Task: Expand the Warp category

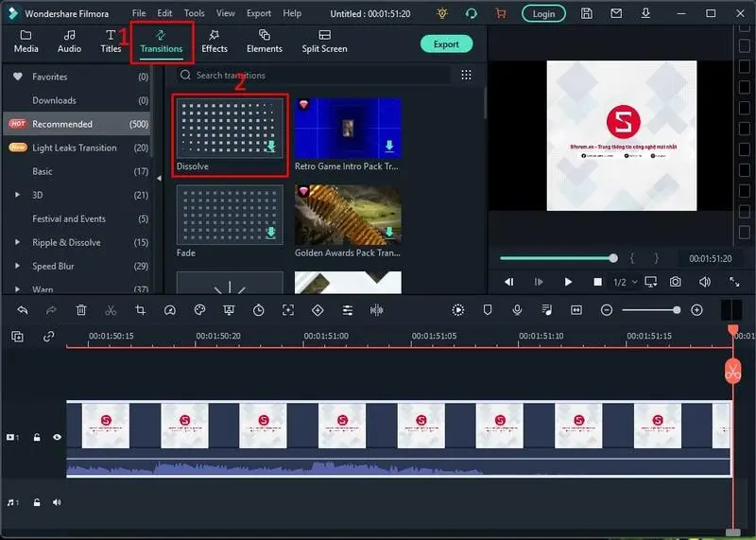Action: tap(17, 289)
